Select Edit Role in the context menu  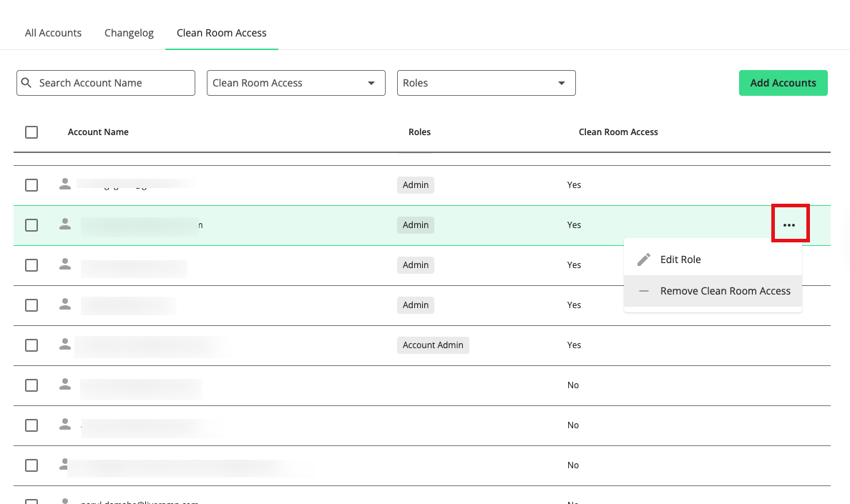tap(680, 260)
